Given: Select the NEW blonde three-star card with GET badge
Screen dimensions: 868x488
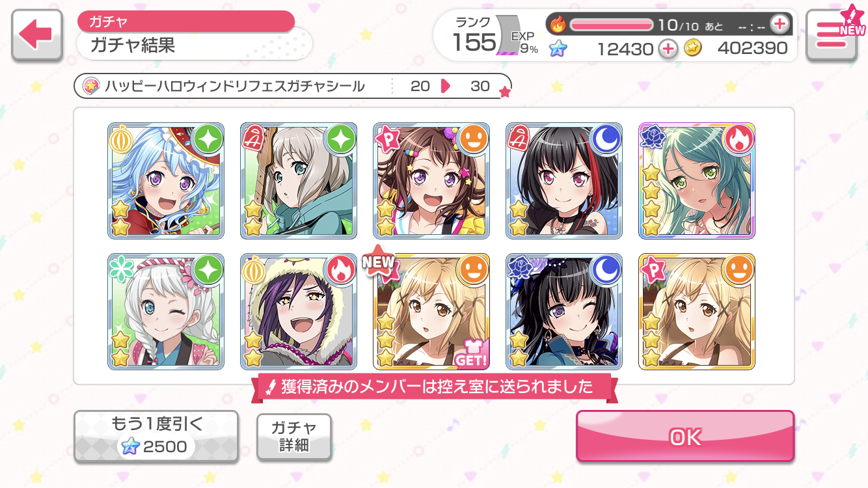Looking at the screenshot, I should (x=431, y=312).
